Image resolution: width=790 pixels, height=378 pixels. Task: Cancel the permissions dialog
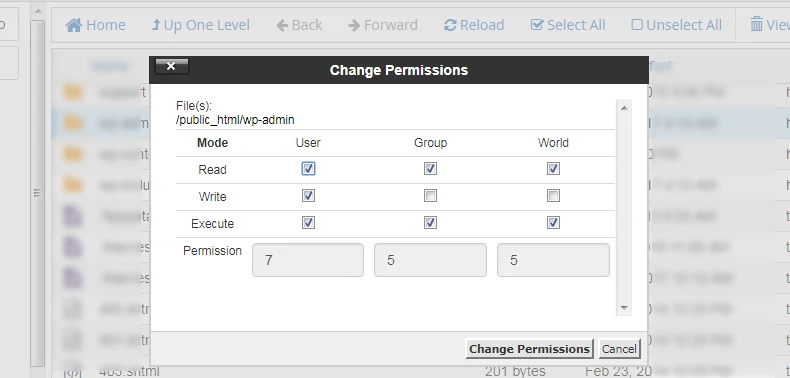[x=619, y=349]
